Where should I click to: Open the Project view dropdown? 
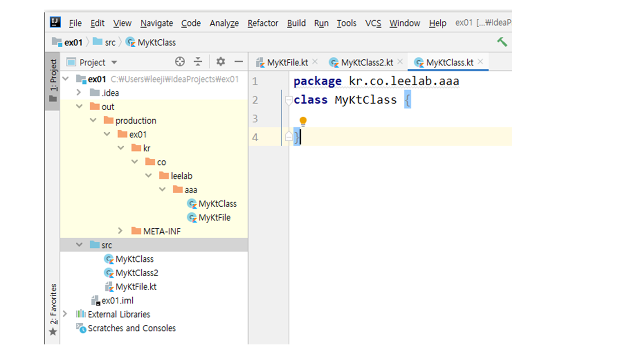point(114,62)
